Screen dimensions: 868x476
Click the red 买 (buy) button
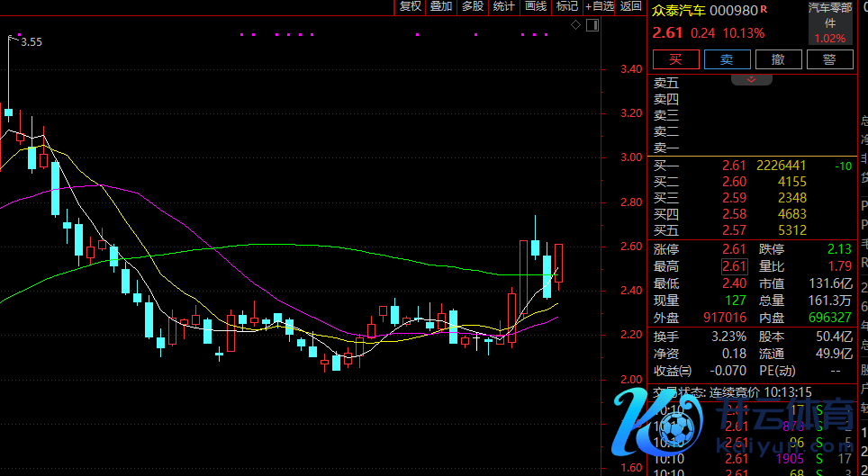[x=675, y=59]
